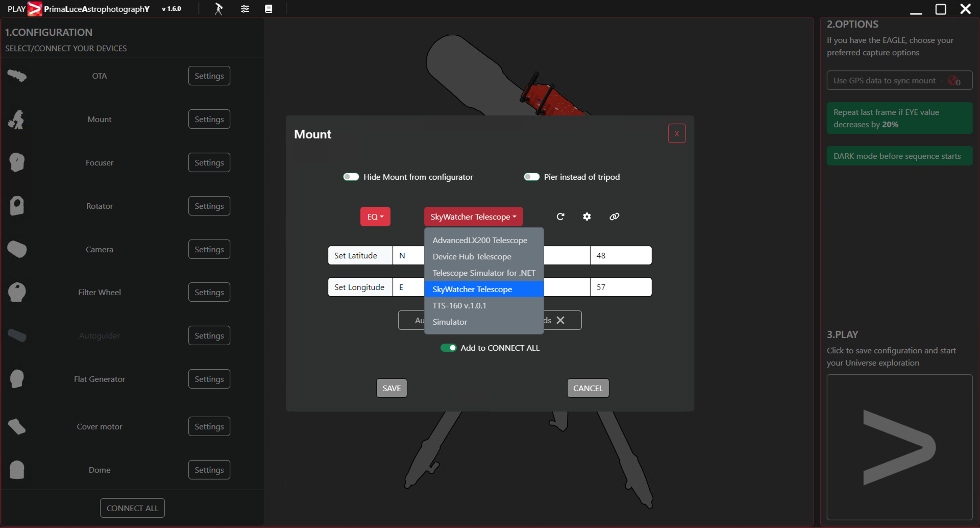
Task: Open Flat Generator Settings
Action: point(209,379)
